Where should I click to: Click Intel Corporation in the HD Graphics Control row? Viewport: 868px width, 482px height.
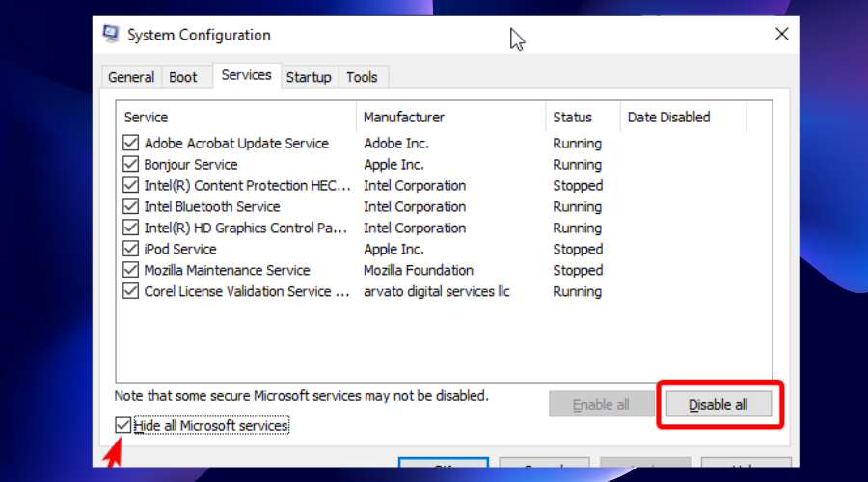[x=415, y=228]
